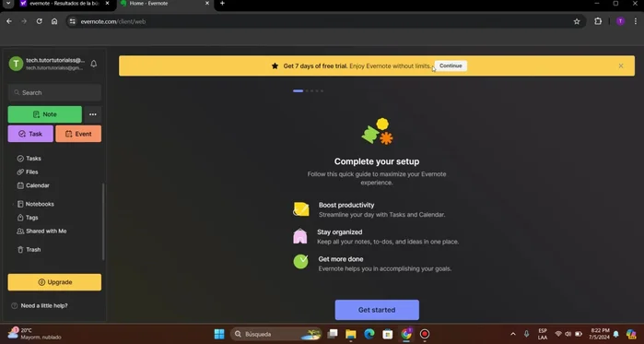Click the microphone tray icon
The image size is (644, 344).
tap(526, 334)
